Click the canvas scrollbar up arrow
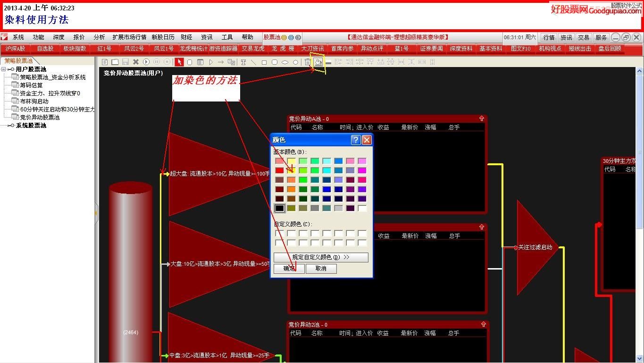Viewport: 644px width, 363px height. 640,71
